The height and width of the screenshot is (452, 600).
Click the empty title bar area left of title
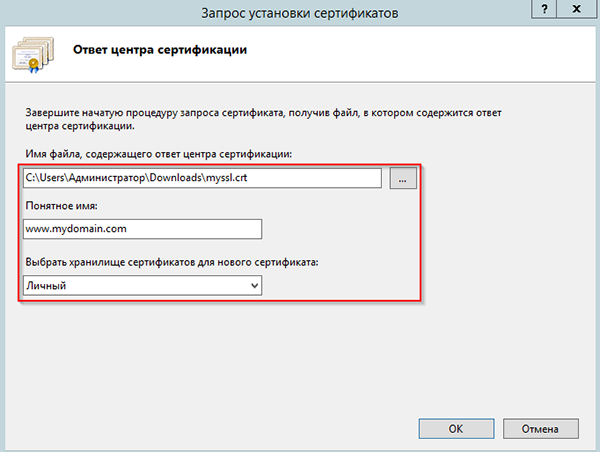(x=100, y=10)
